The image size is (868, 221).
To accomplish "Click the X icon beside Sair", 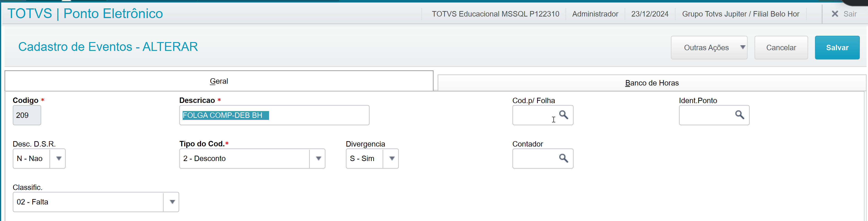I will (x=835, y=14).
